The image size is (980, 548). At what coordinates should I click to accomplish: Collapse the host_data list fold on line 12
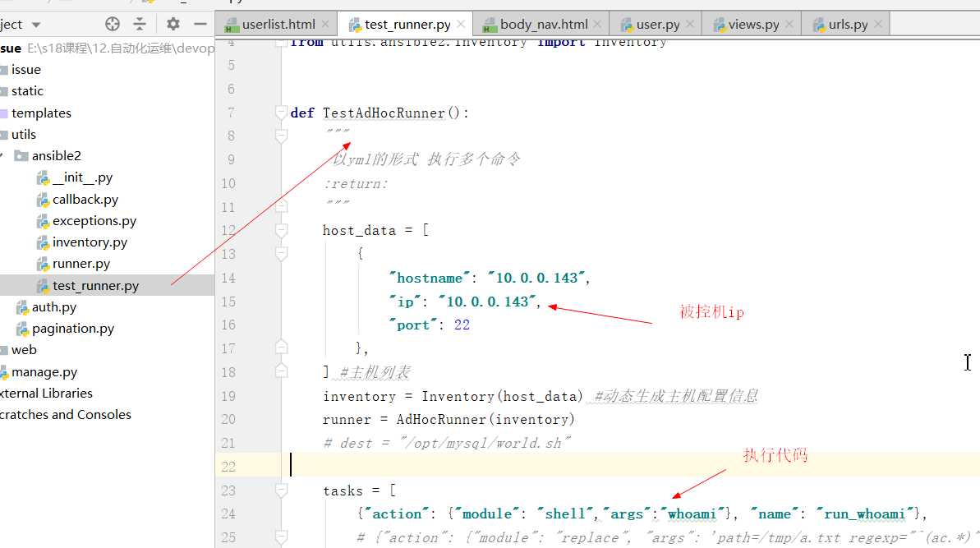281,231
